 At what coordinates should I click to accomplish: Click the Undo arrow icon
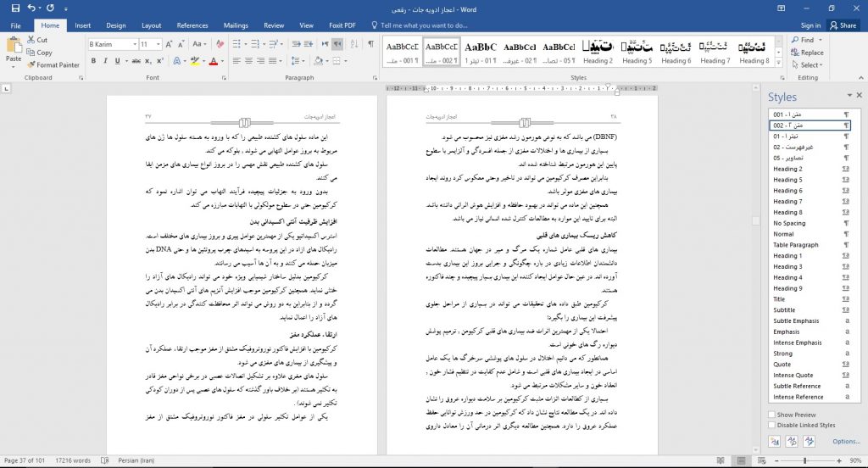point(31,8)
